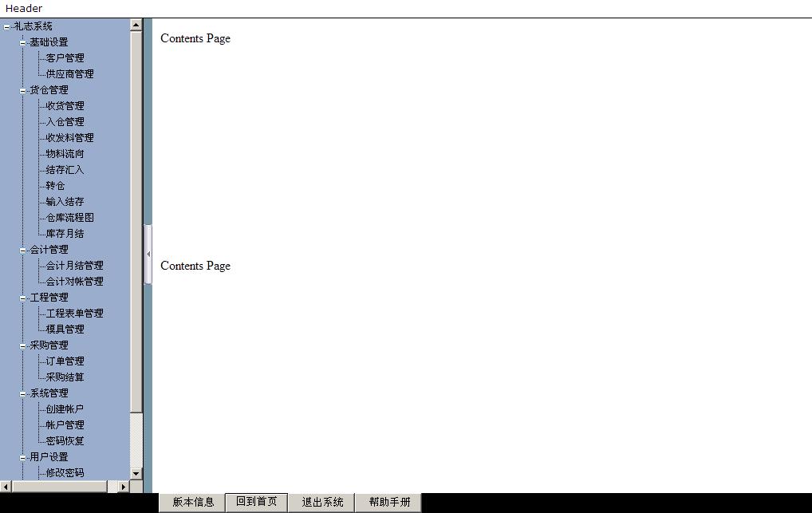Click the 工程管理 folder label

[x=49, y=298]
